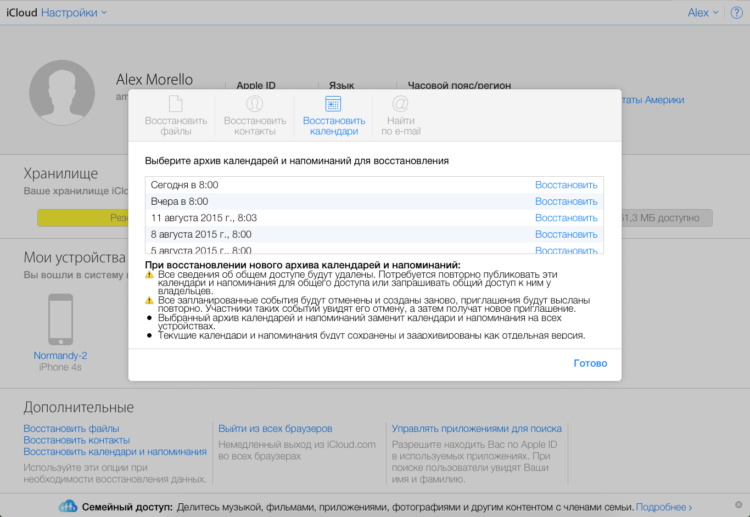Click the contact icon in dialog tabs
The image size is (750, 517).
254,104
